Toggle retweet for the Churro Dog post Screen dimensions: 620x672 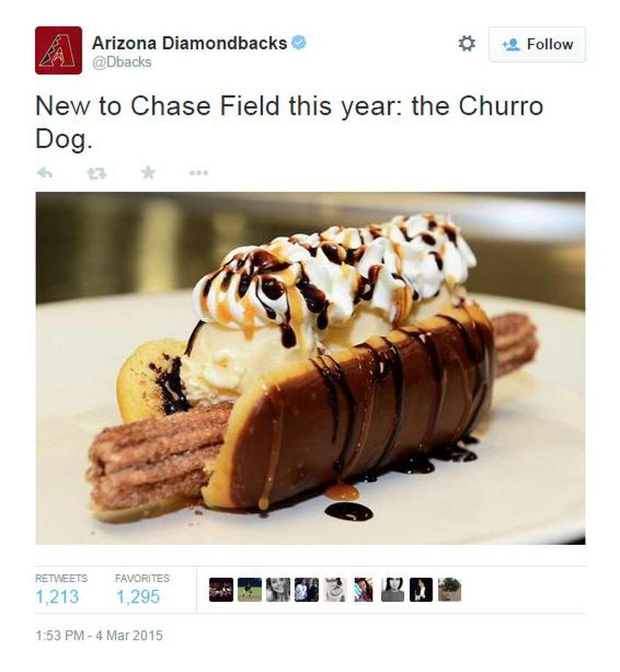pyautogui.click(x=97, y=173)
